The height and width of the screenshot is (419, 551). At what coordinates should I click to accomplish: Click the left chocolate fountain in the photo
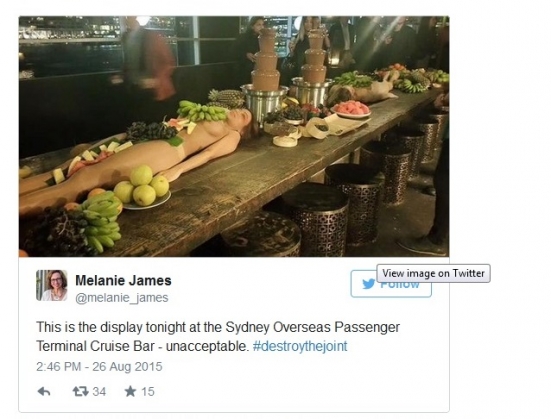click(265, 76)
